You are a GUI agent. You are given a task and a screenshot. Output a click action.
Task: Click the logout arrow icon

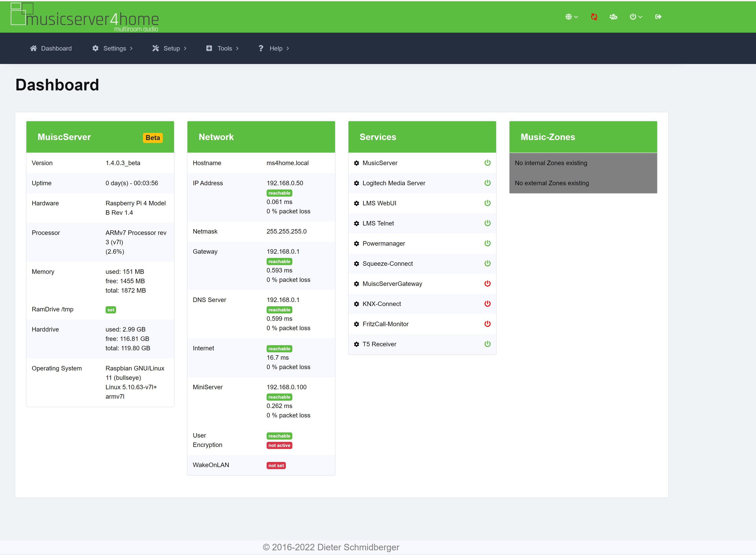click(x=658, y=17)
